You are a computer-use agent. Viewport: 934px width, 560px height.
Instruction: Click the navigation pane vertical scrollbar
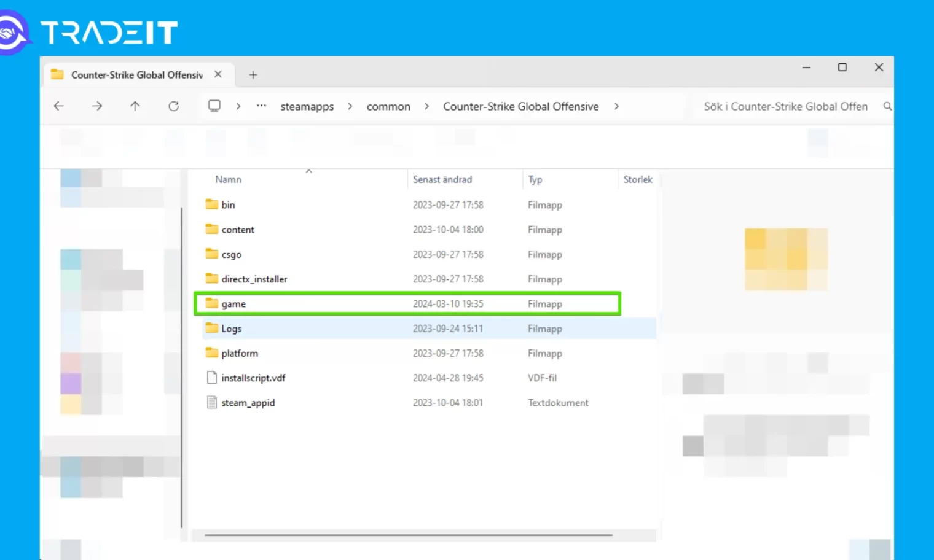[x=182, y=367]
